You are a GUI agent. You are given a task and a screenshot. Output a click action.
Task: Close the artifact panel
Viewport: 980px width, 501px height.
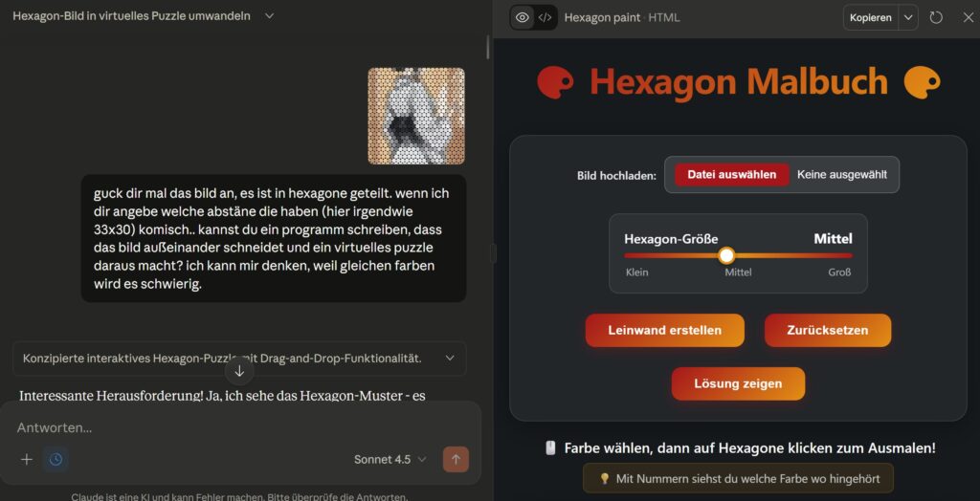point(969,17)
